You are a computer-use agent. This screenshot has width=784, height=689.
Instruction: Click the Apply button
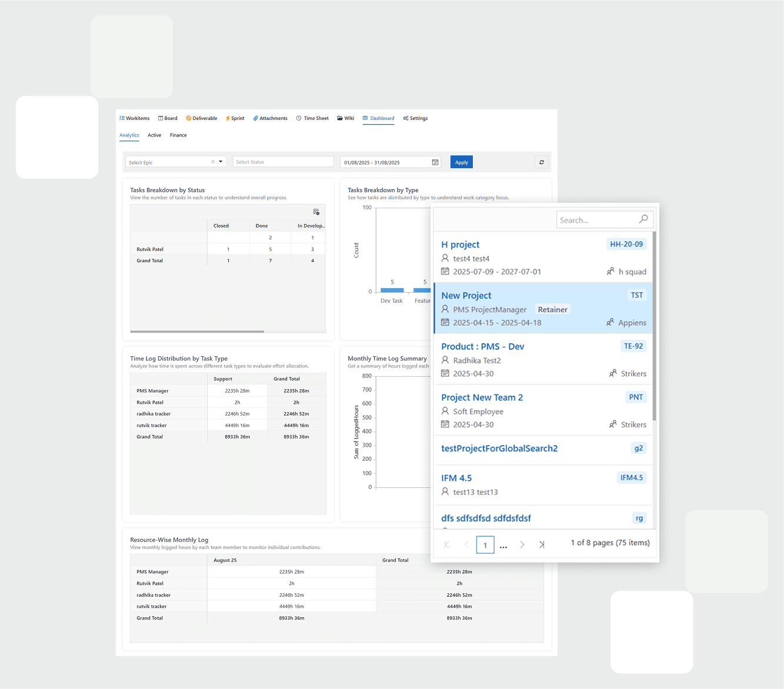click(x=462, y=162)
